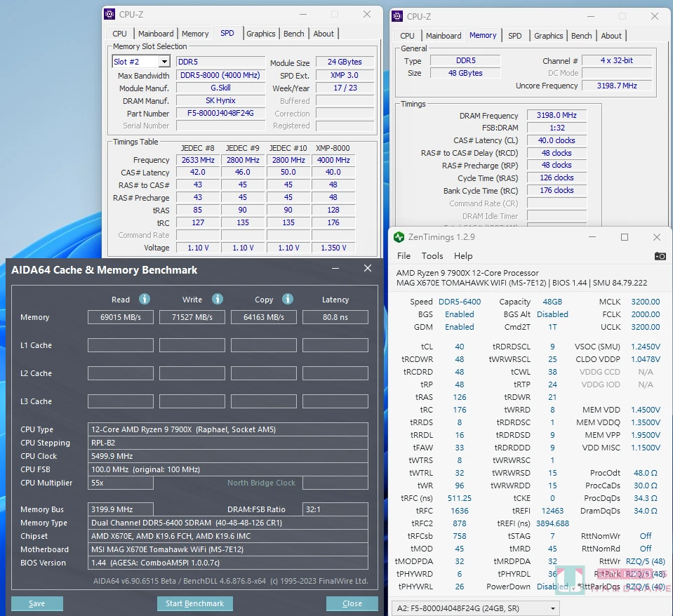Take a screenshot with ZenTimings camera icon
This screenshot has width=673, height=616.
click(x=660, y=256)
